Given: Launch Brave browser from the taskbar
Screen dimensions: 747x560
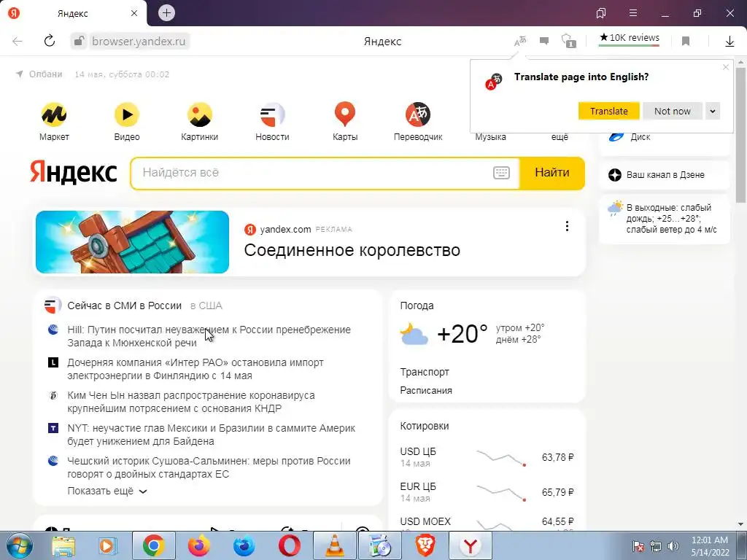Looking at the screenshot, I should pyautogui.click(x=425, y=545).
